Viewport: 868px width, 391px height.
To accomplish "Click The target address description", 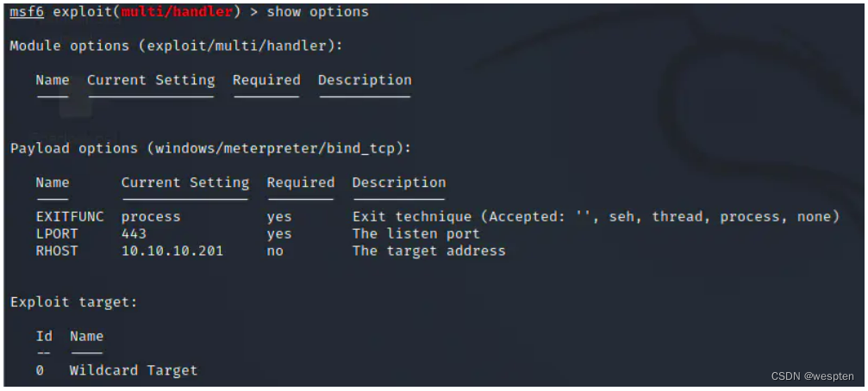I will click(x=428, y=251).
